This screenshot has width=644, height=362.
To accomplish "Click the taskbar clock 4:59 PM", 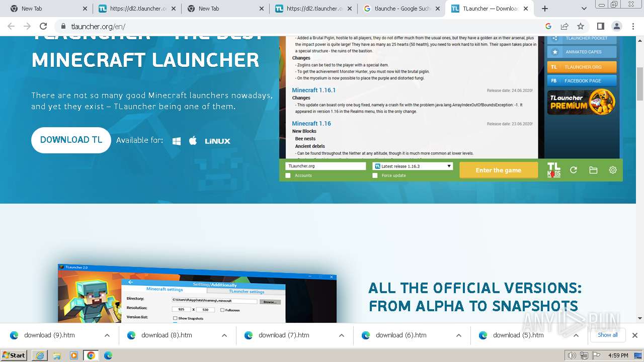I will click(618, 355).
